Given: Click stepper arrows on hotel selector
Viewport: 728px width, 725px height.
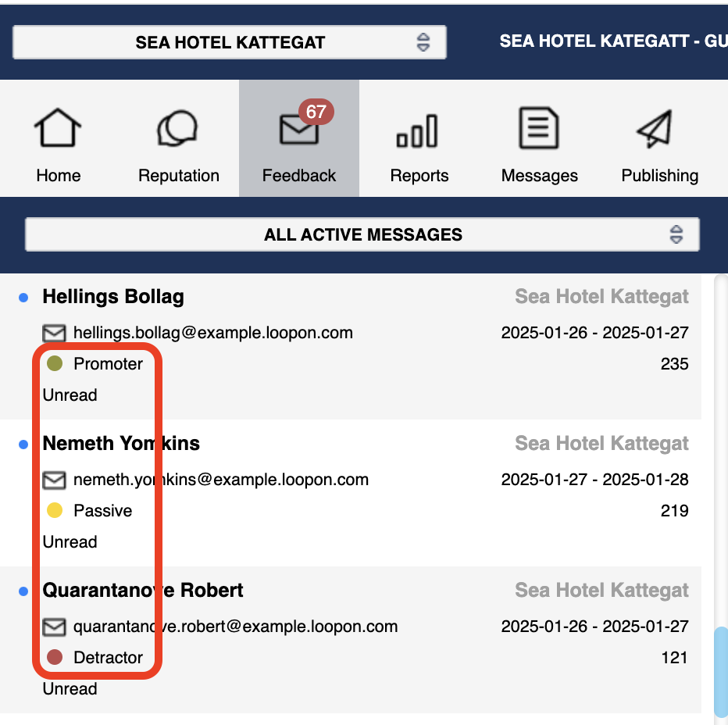Looking at the screenshot, I should click(423, 42).
